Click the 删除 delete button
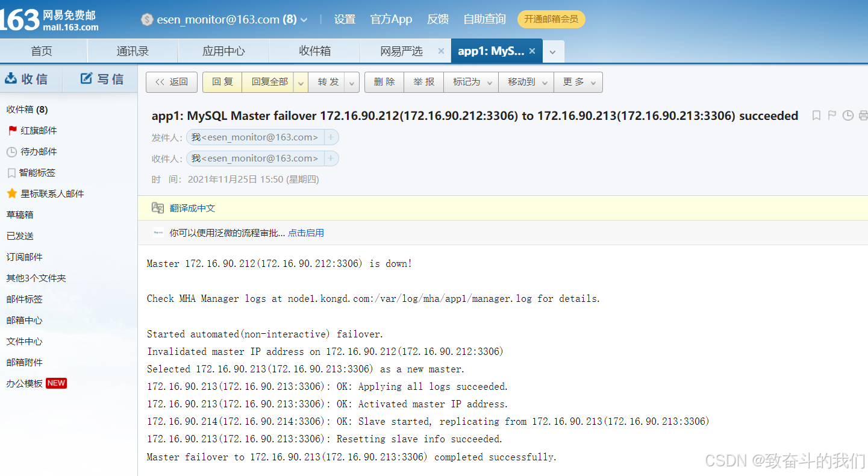 click(x=384, y=82)
